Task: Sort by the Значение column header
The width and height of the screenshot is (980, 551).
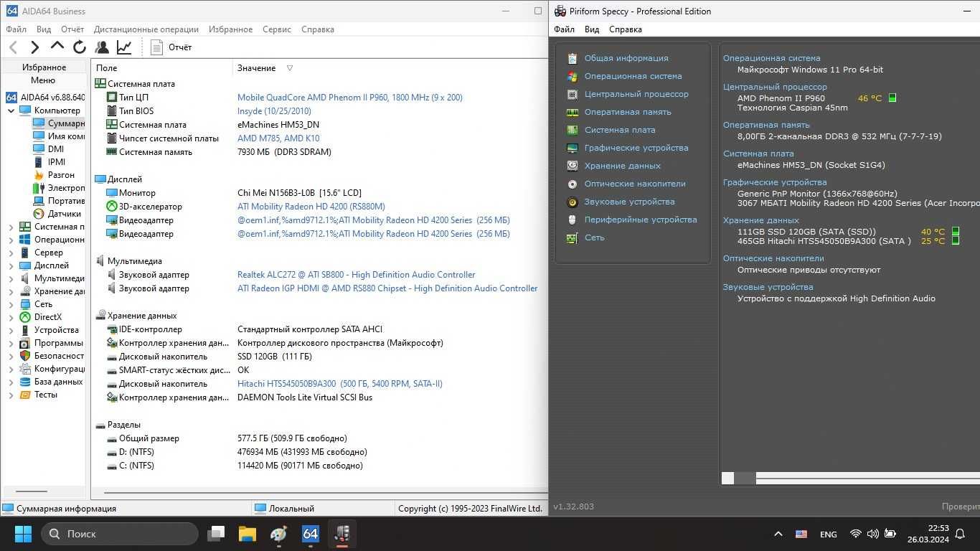Action: (257, 68)
